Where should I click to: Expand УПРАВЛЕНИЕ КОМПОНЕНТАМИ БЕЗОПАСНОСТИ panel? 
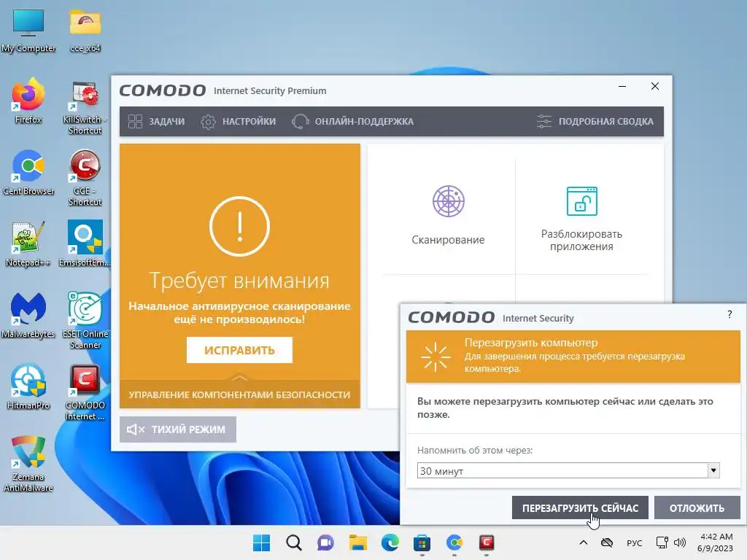pos(239,394)
